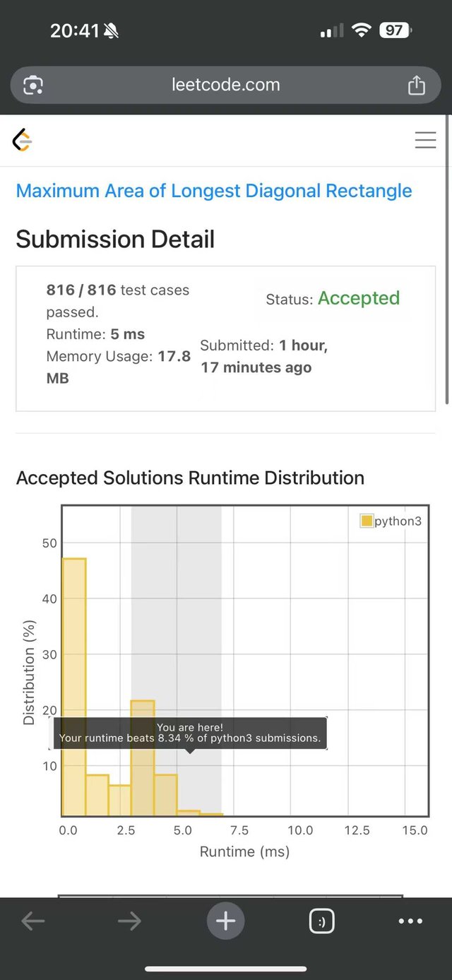Go forward with the right arrow
Screen dimensions: 452x980
(129, 921)
